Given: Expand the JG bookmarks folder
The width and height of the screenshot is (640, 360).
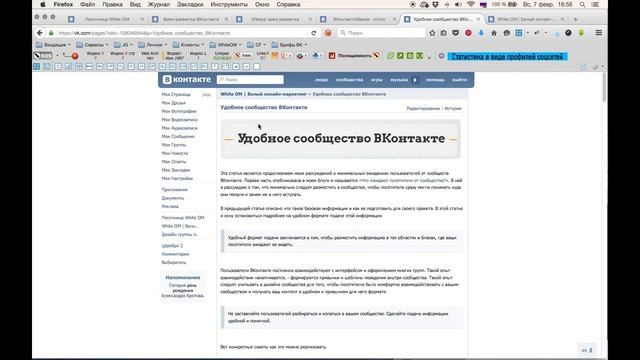Looking at the screenshot, I should [123, 45].
